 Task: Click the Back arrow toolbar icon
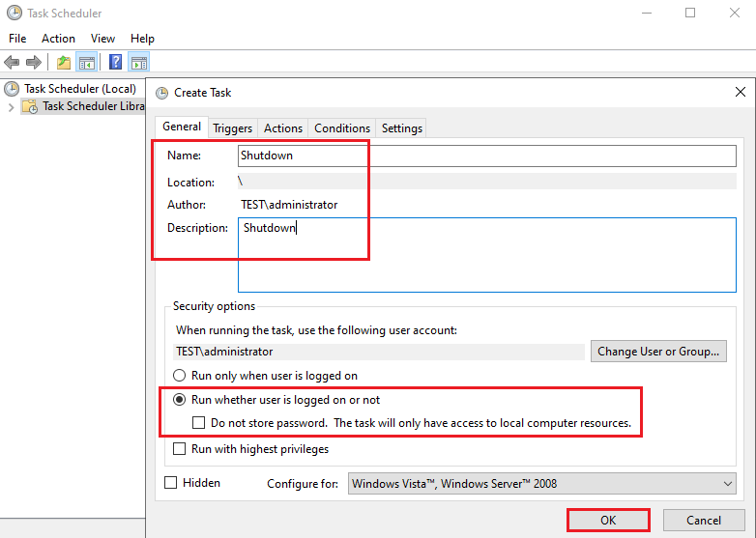pos(12,63)
